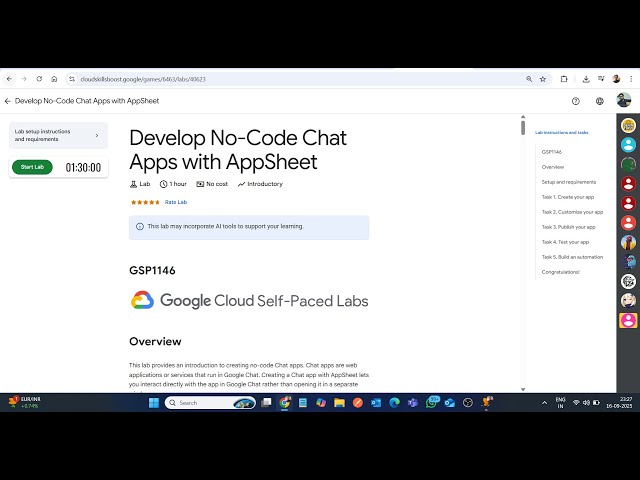Click the 01:30:00 lab timer

tap(83, 167)
